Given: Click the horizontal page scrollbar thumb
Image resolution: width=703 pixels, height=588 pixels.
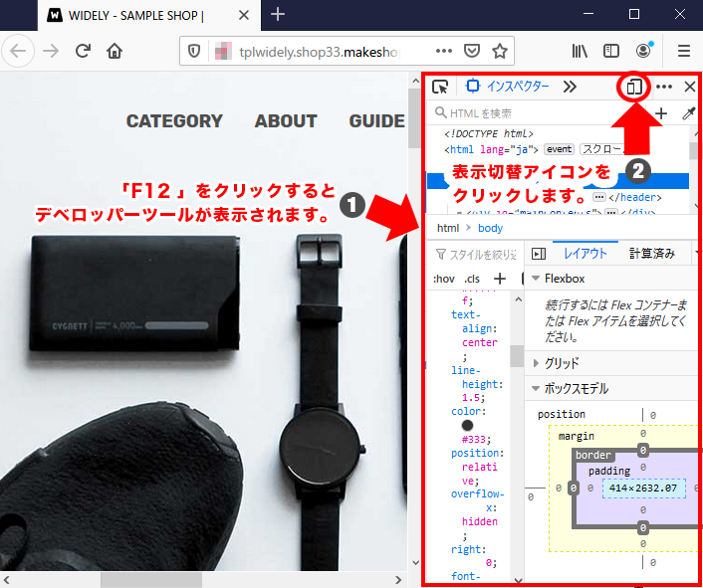Looking at the screenshot, I should 151,580.
